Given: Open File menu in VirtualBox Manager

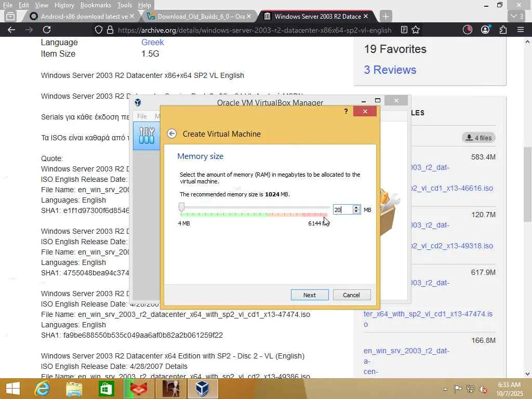Looking at the screenshot, I should [x=142, y=116].
